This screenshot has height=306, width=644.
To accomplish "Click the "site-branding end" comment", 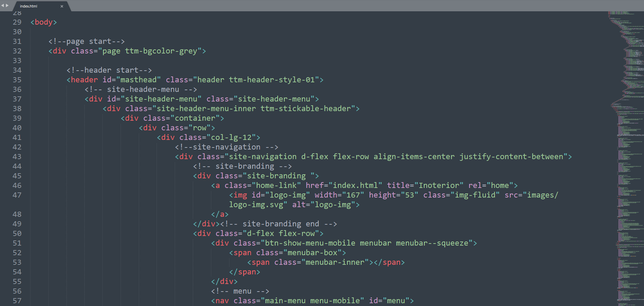I will pos(278,224).
